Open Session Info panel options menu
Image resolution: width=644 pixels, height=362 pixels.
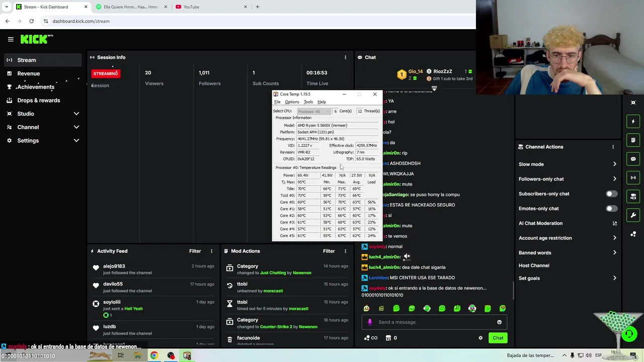pyautogui.click(x=345, y=57)
